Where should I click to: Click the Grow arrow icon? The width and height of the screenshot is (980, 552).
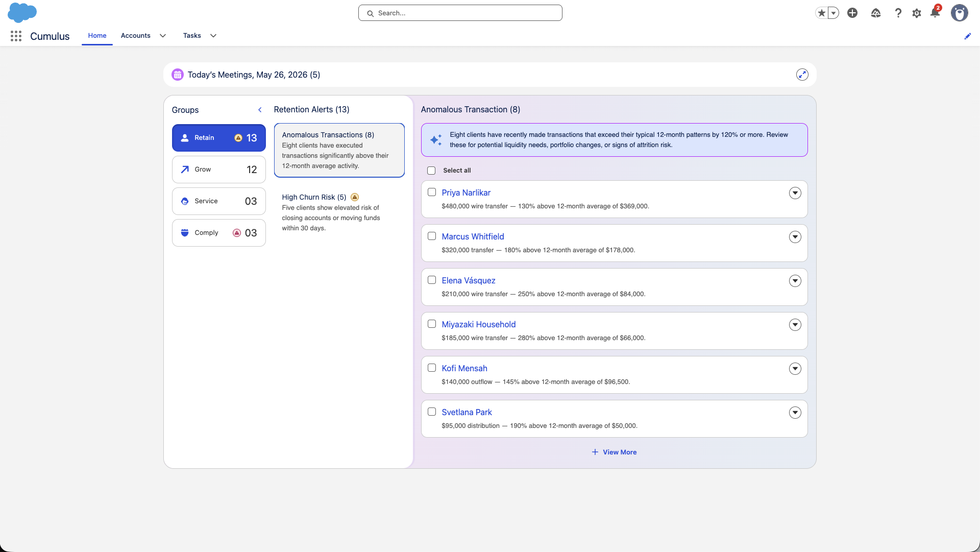click(x=185, y=170)
